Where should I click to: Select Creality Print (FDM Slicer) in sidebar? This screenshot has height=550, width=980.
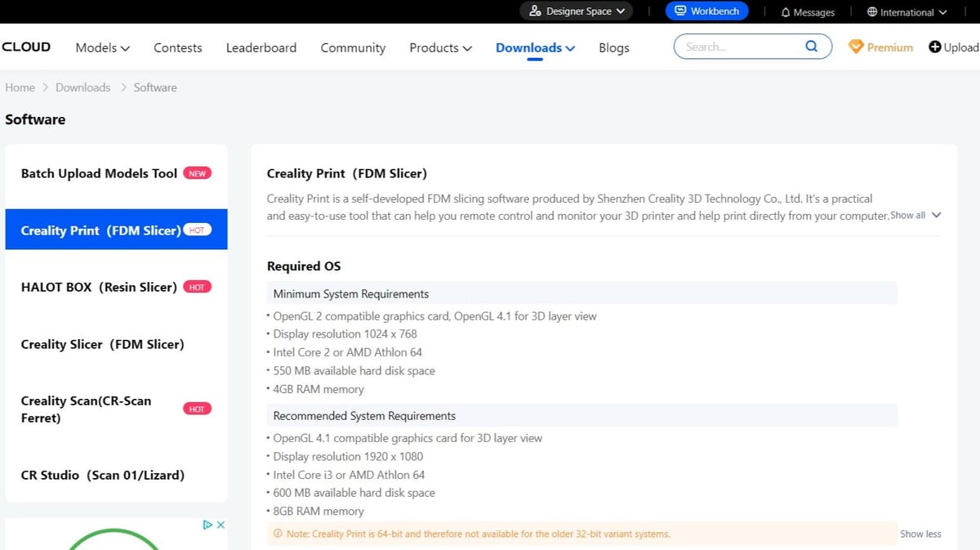point(116,230)
